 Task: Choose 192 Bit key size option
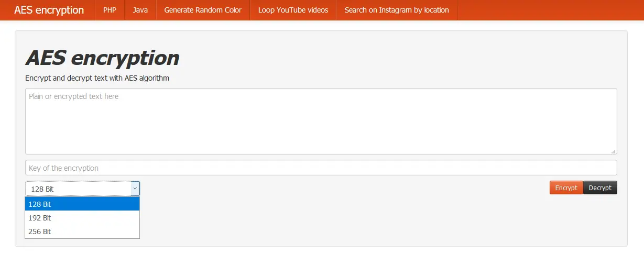(82, 217)
